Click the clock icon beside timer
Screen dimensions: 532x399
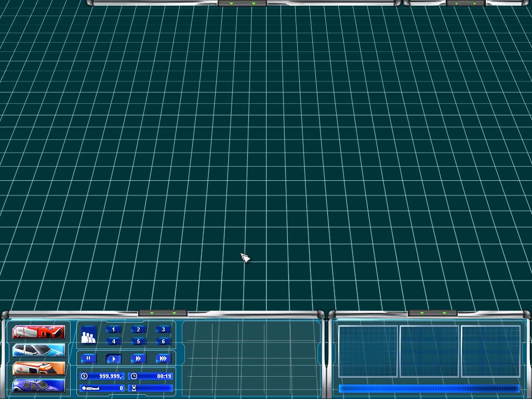tap(134, 376)
